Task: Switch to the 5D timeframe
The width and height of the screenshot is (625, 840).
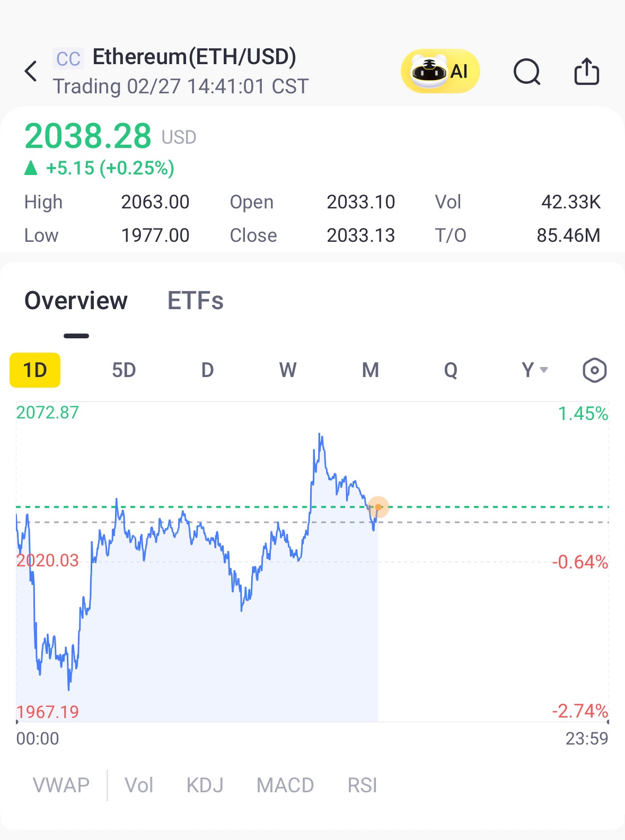Action: [124, 370]
